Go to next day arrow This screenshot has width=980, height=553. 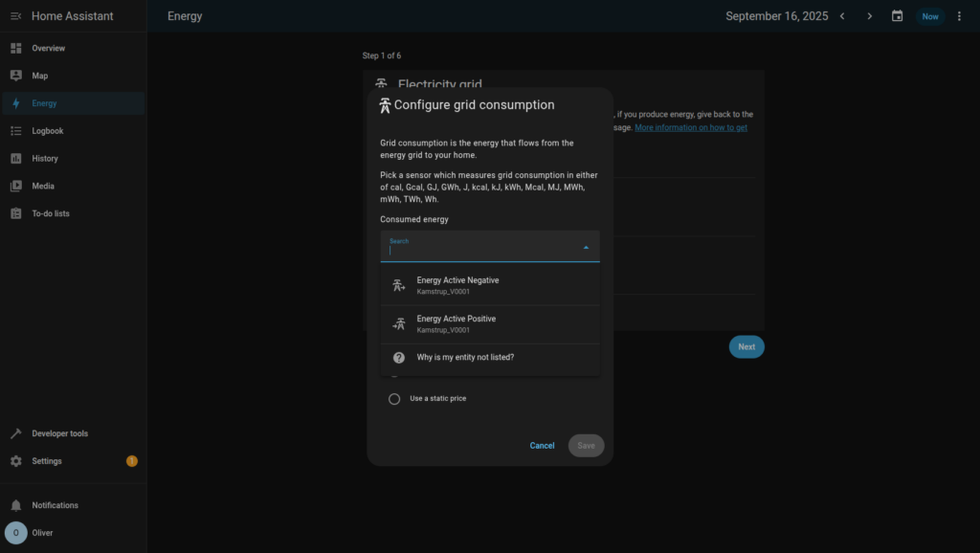pos(869,16)
